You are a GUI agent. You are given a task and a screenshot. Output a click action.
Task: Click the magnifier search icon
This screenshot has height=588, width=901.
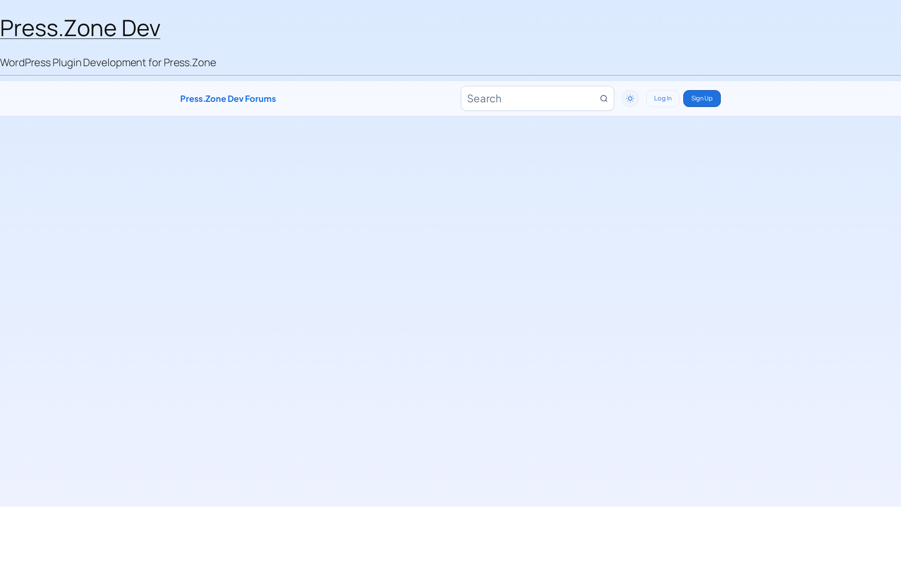point(604,99)
